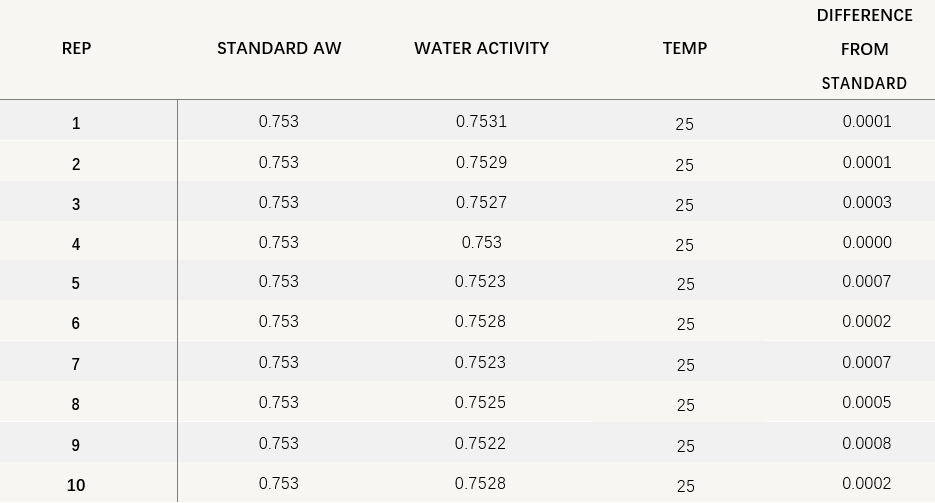Click rep number 7 cell

[x=76, y=365]
